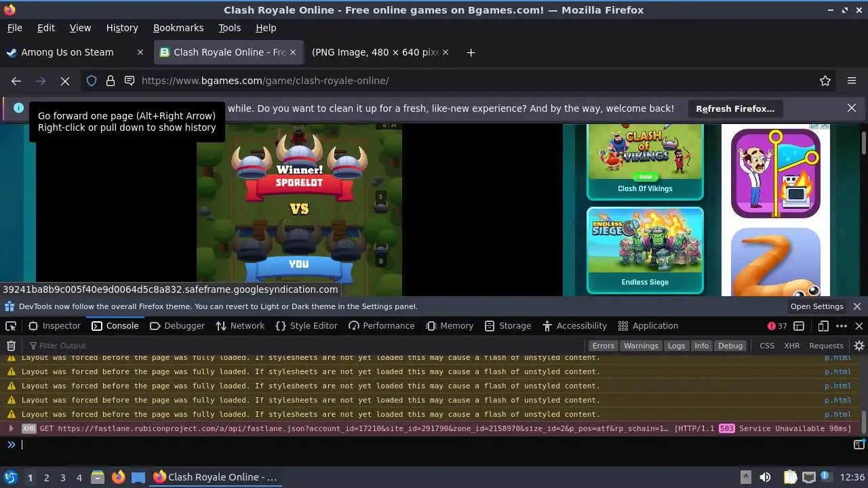
Task: Open a new browser tab
Action: coord(471,52)
